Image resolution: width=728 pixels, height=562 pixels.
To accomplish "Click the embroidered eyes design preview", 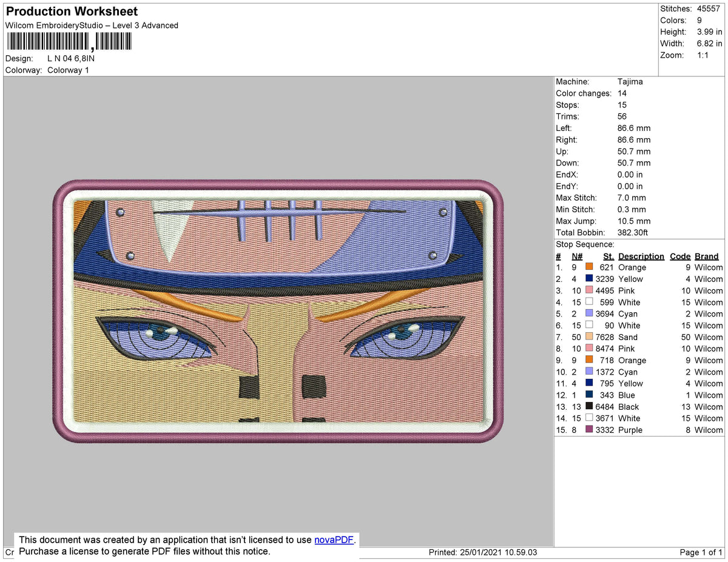I will (278, 311).
